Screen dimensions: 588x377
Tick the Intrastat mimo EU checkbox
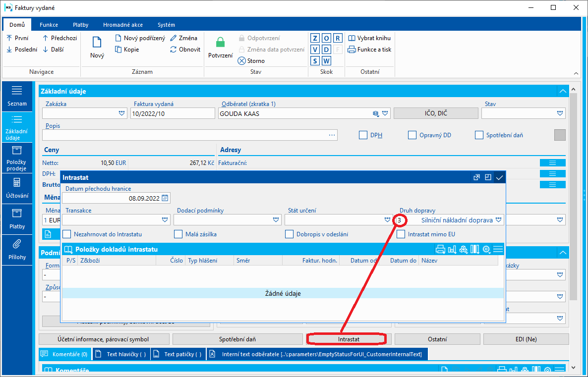click(401, 234)
